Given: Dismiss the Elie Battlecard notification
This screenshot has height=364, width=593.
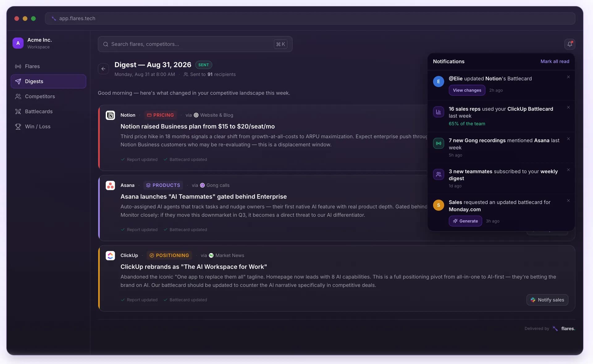Looking at the screenshot, I should [x=568, y=77].
